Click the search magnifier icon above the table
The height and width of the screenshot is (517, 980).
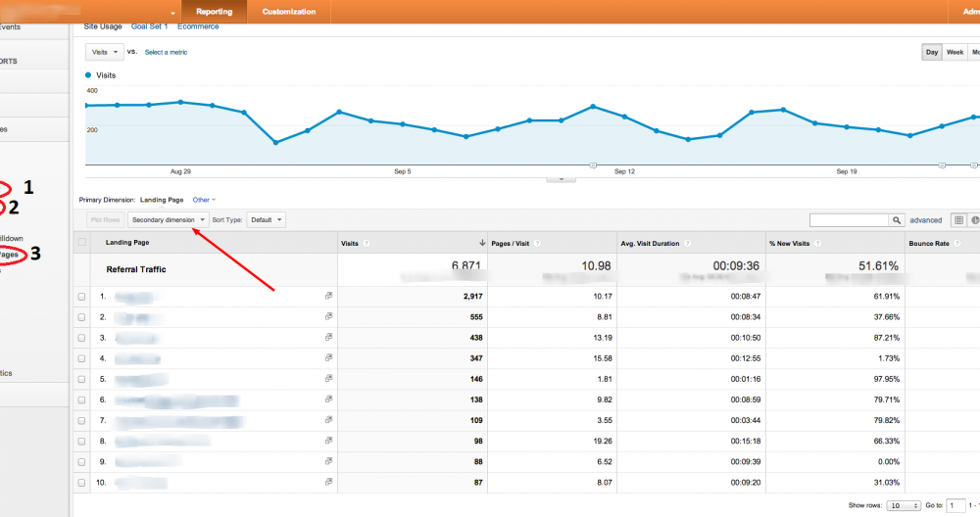point(896,220)
